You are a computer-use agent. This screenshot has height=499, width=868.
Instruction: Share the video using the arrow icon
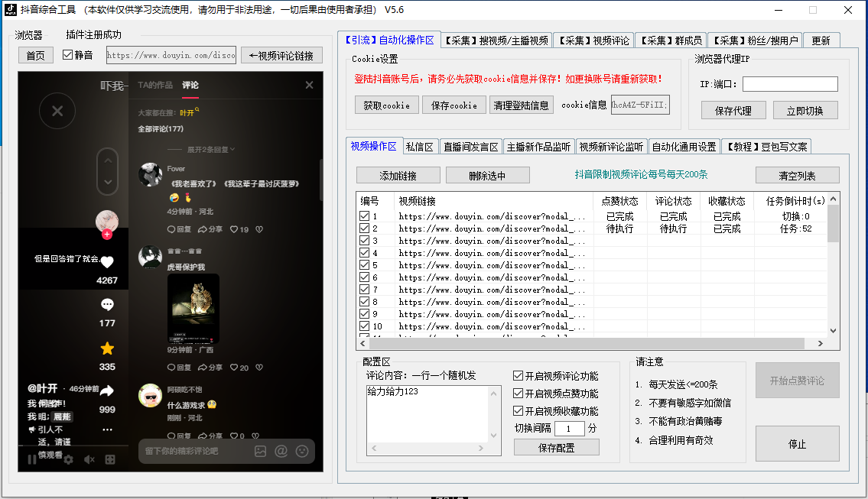pos(107,390)
